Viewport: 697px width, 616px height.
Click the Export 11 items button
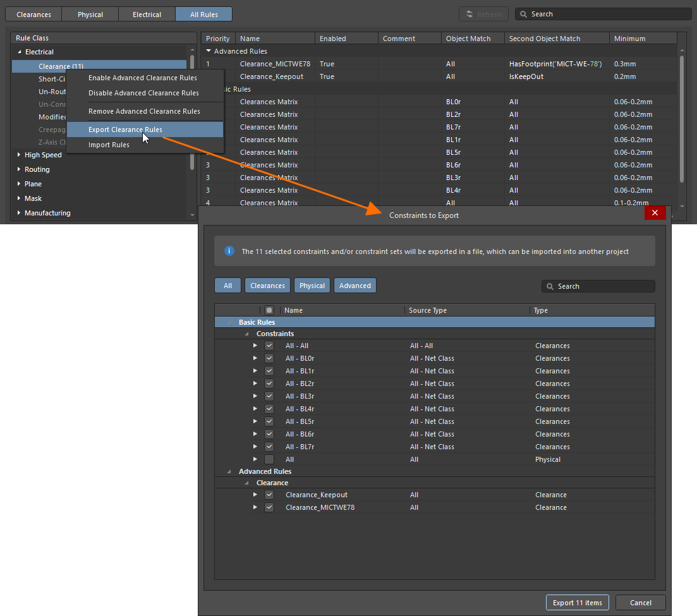[577, 603]
